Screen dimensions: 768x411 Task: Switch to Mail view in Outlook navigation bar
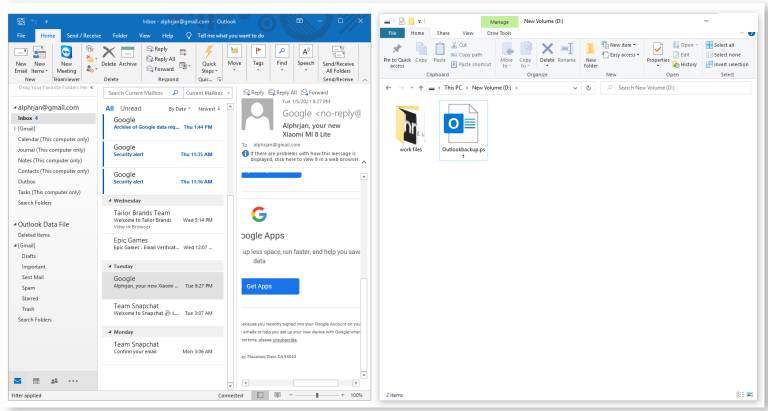(x=18, y=381)
